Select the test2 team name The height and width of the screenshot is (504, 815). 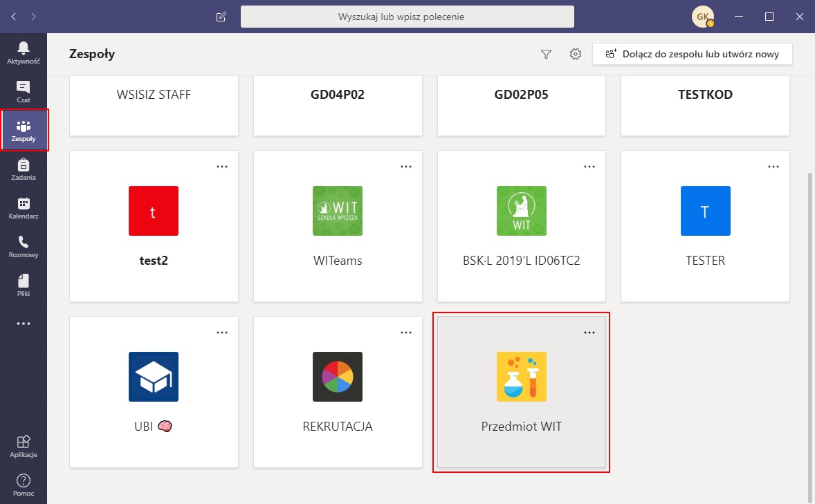coord(154,261)
